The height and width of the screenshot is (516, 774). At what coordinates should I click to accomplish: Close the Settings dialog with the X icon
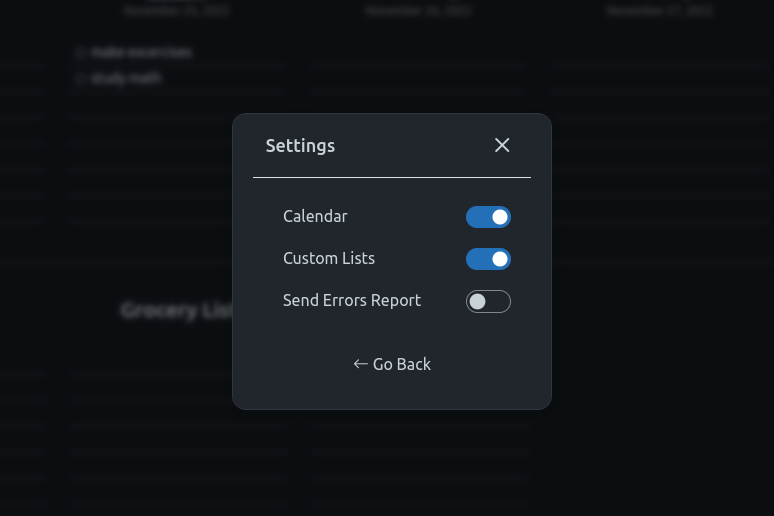coord(502,145)
